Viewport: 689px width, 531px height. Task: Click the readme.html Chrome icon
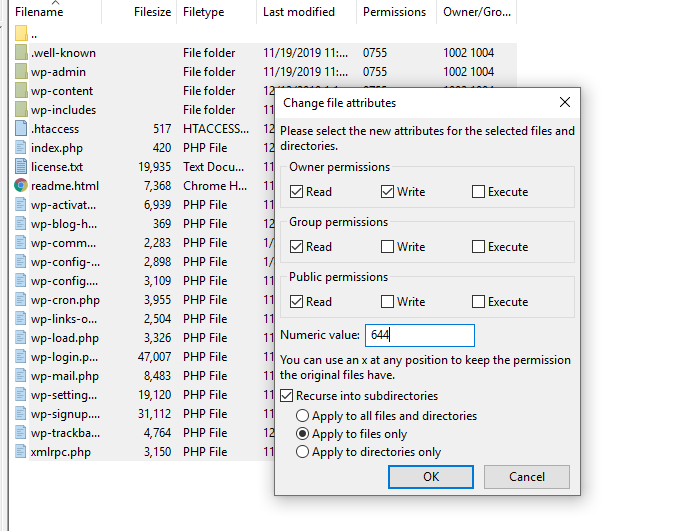pos(21,186)
